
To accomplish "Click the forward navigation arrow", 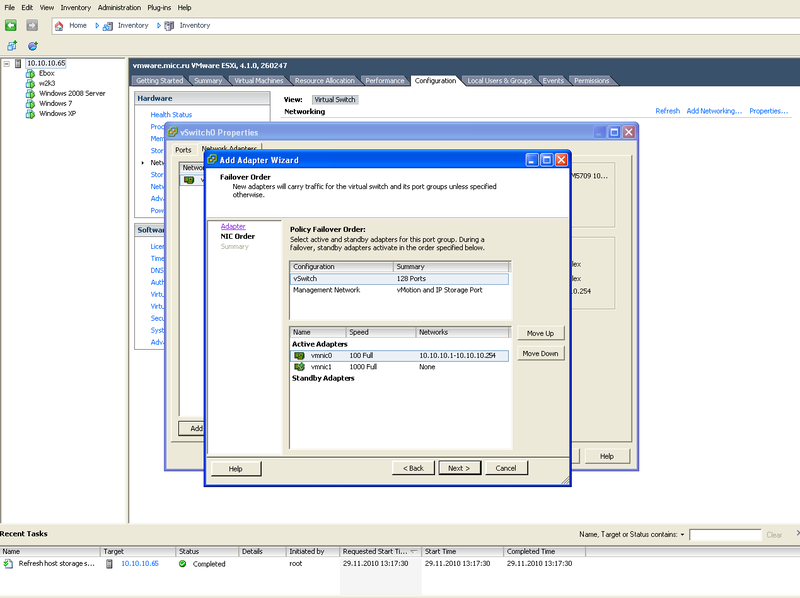I will (x=32, y=25).
